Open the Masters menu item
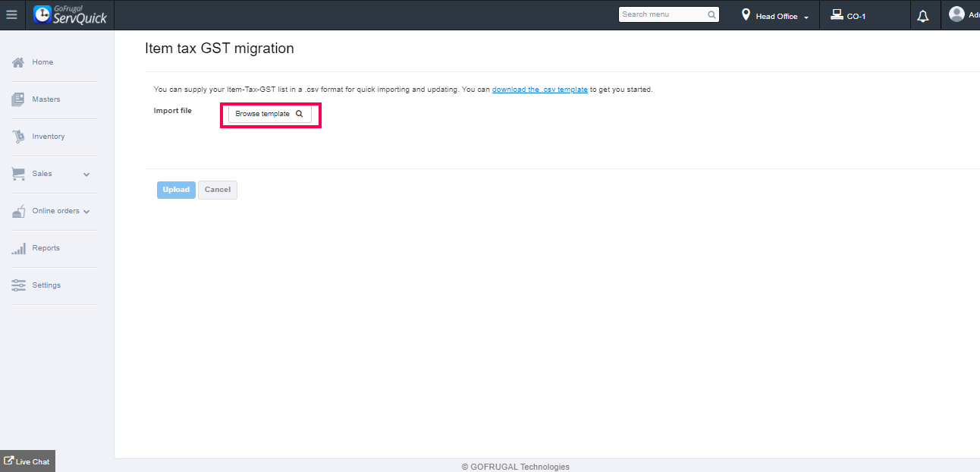Image resolution: width=980 pixels, height=472 pixels. (46, 99)
